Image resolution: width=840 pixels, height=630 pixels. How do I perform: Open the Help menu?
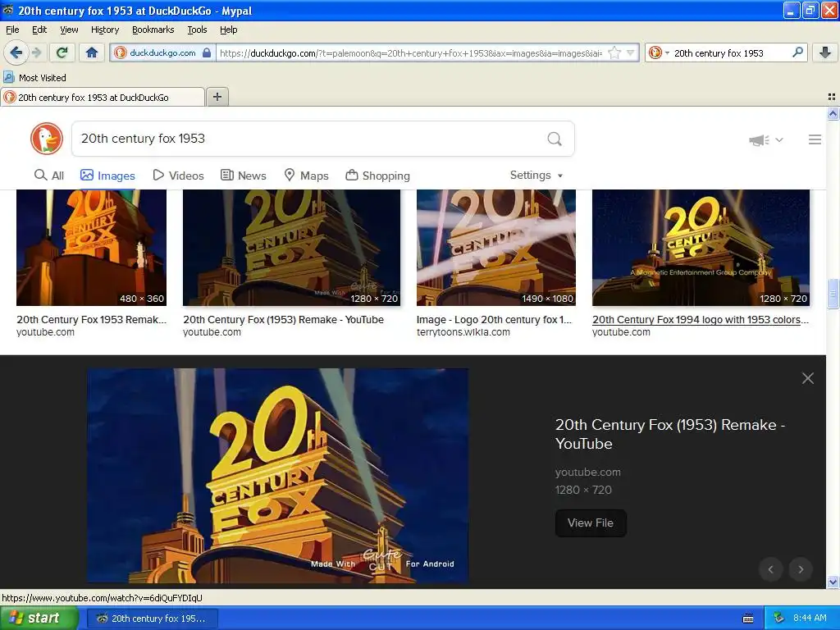tap(228, 30)
